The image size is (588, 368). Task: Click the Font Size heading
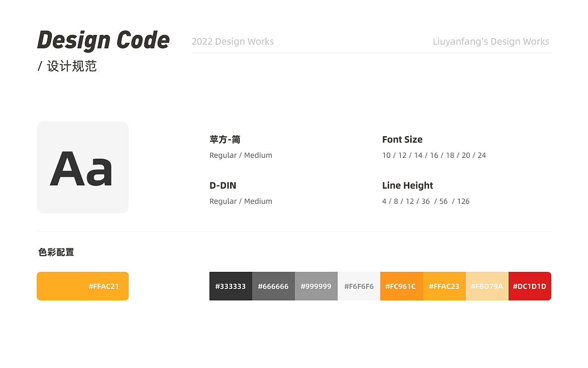click(x=402, y=139)
